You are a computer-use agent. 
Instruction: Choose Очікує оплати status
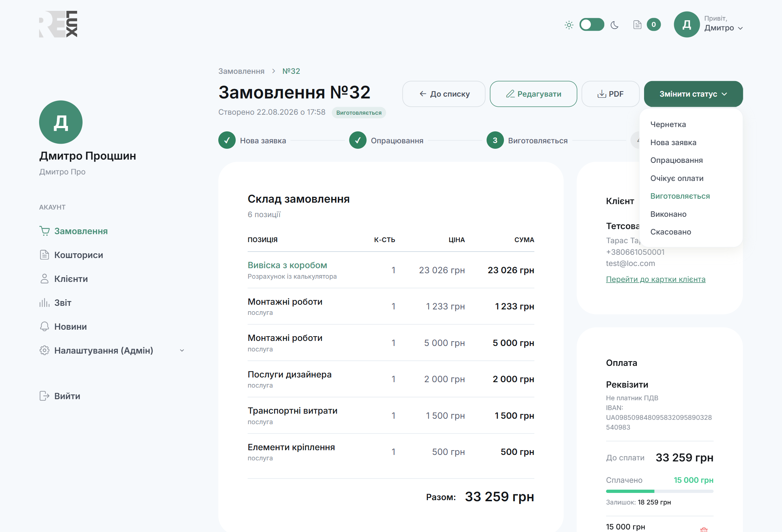point(677,178)
